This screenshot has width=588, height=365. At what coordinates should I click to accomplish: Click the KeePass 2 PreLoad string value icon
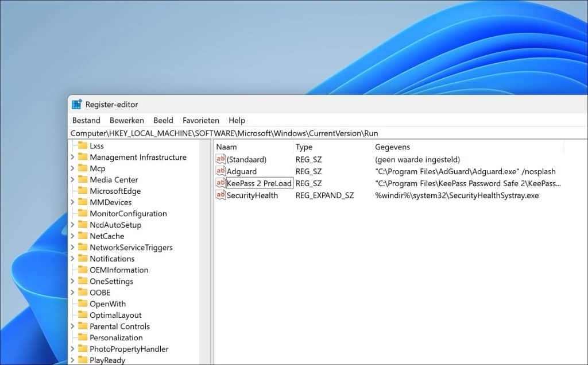[x=220, y=183]
